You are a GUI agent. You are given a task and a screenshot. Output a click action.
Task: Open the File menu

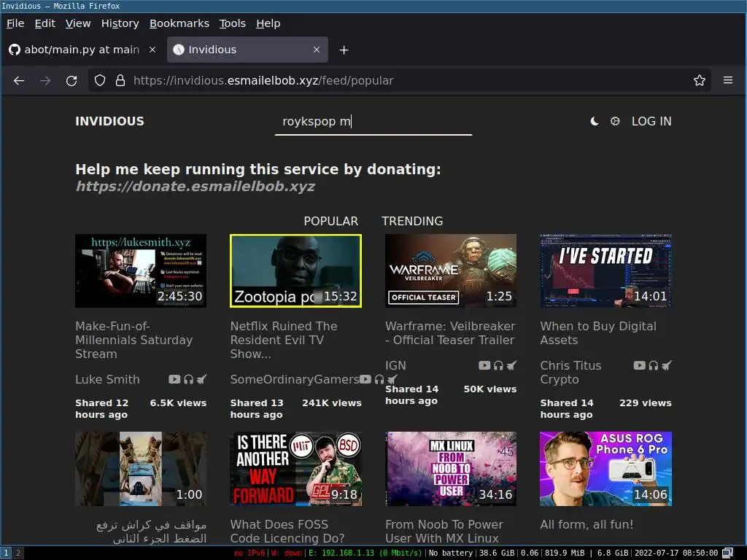pos(15,23)
